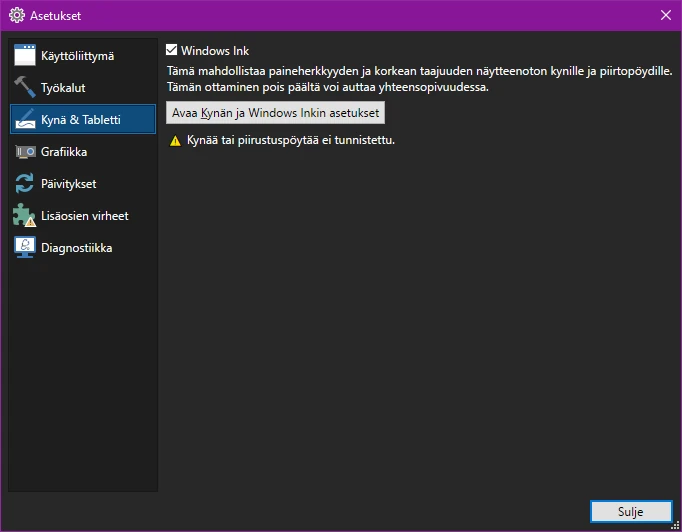Click the puzzle piece icon for plugin errors
The image size is (682, 532).
[x=25, y=216]
